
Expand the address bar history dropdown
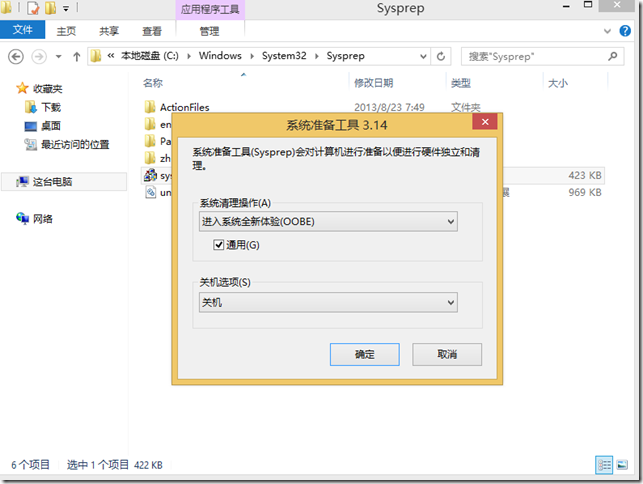point(423,57)
